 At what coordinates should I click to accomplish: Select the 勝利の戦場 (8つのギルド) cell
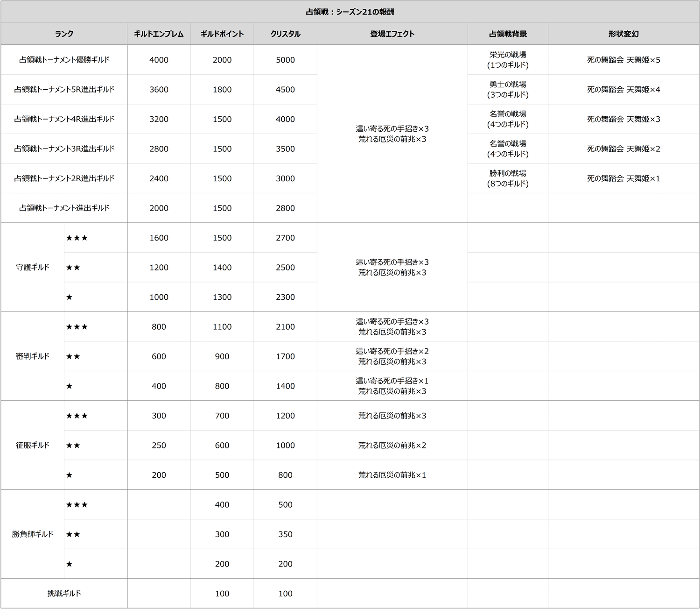508,178
